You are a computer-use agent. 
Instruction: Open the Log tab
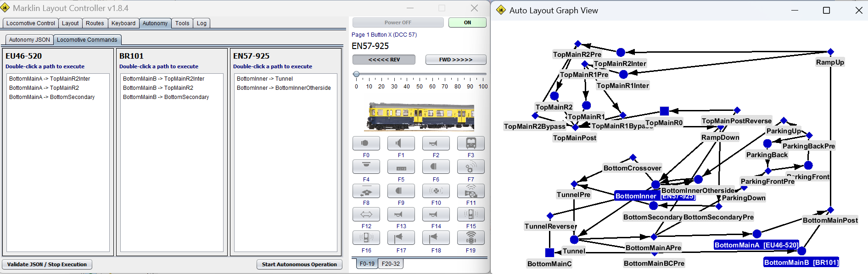202,23
